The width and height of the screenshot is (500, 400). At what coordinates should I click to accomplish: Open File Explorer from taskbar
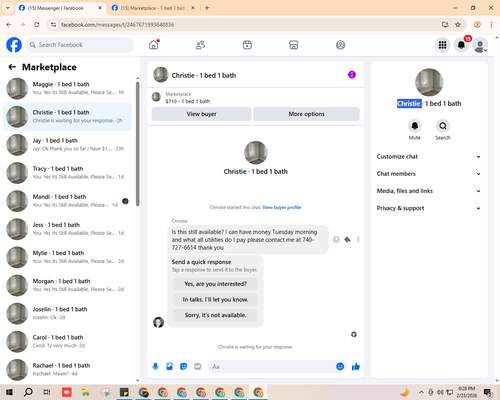pyautogui.click(x=86, y=392)
